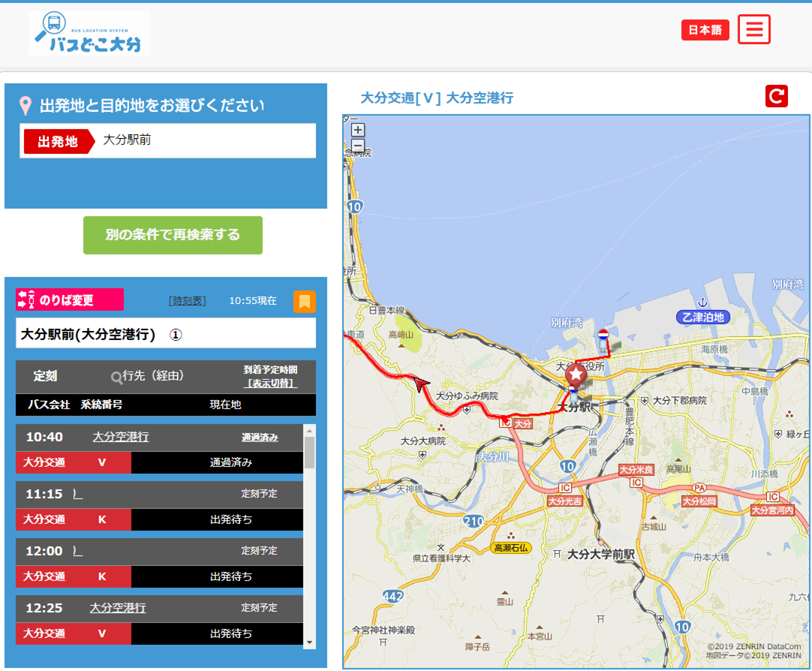The width and height of the screenshot is (812, 671).
Task: Click the location pin icon in heading
Action: pos(26,106)
